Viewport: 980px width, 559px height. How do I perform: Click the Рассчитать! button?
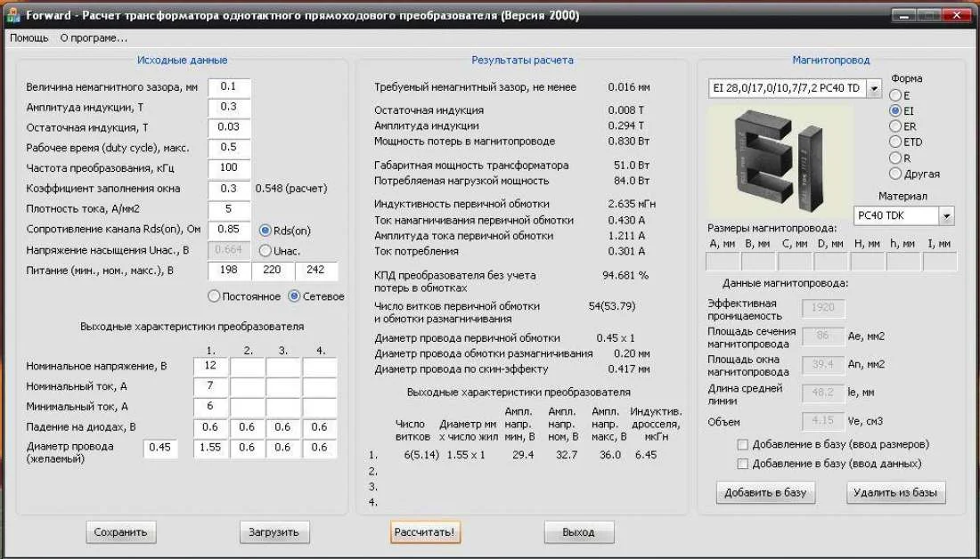click(x=426, y=533)
